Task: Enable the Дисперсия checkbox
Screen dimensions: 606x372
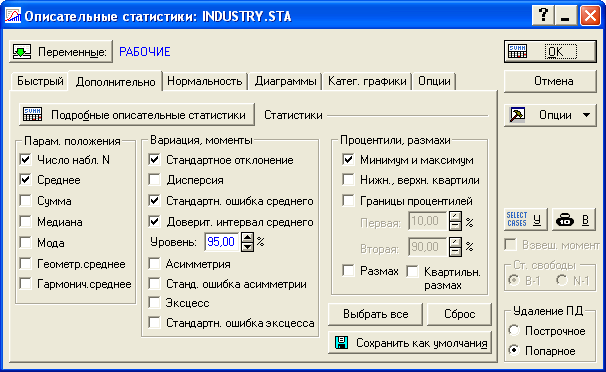Action: (x=155, y=180)
